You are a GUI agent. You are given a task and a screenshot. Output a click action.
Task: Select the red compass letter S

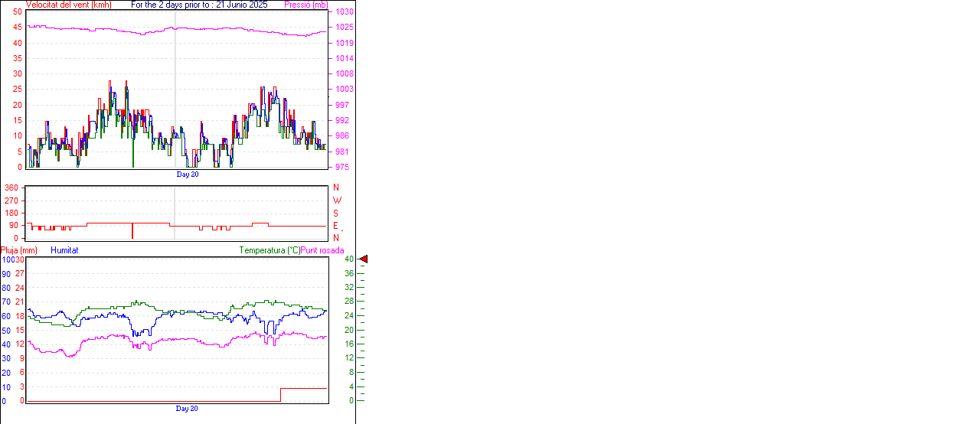tap(337, 213)
